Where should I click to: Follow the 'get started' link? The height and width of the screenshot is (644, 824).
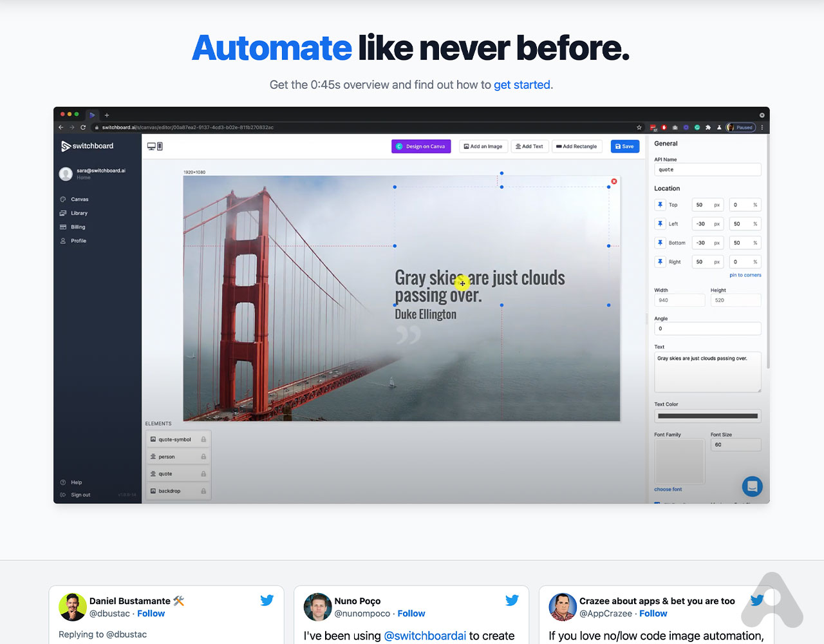point(521,85)
